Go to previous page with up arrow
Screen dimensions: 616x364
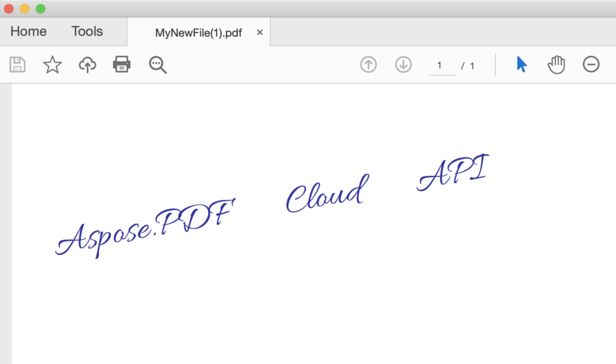(x=369, y=64)
